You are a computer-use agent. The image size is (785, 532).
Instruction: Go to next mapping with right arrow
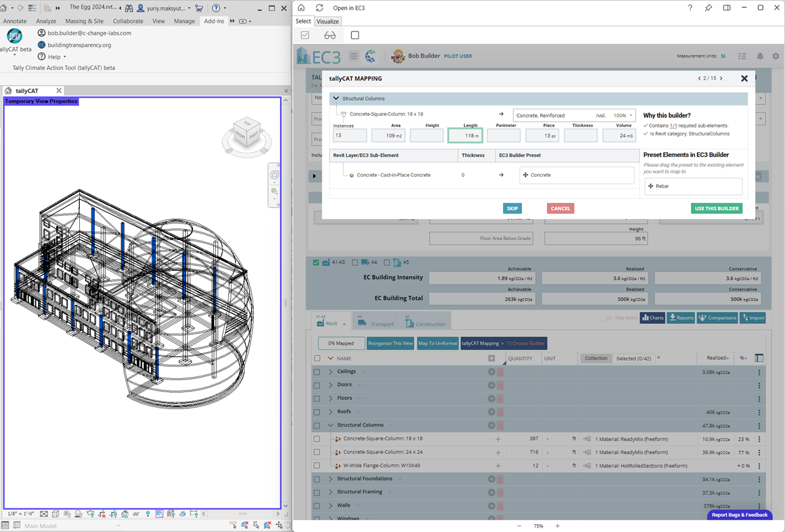pyautogui.click(x=722, y=79)
